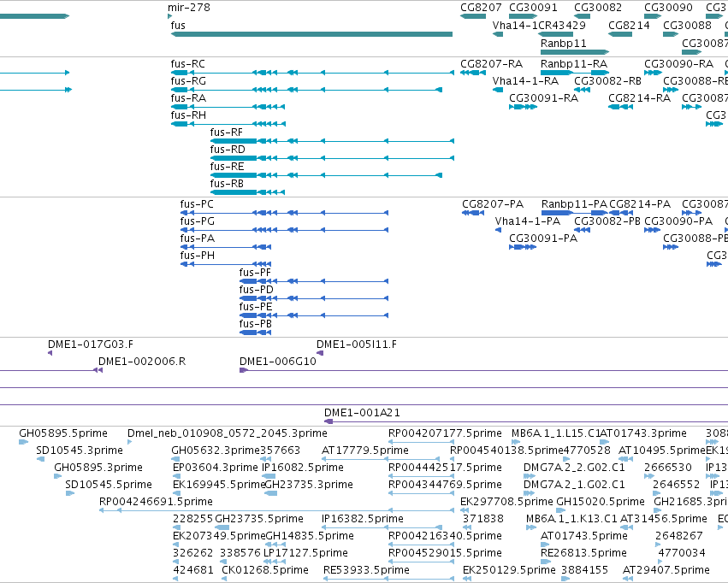Select the Ranbp11 gene label
This screenshot has width=728, height=583.
click(x=563, y=43)
